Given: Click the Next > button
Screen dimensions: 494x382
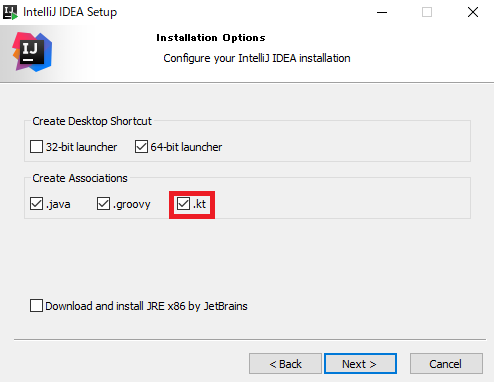Looking at the screenshot, I should (x=360, y=364).
